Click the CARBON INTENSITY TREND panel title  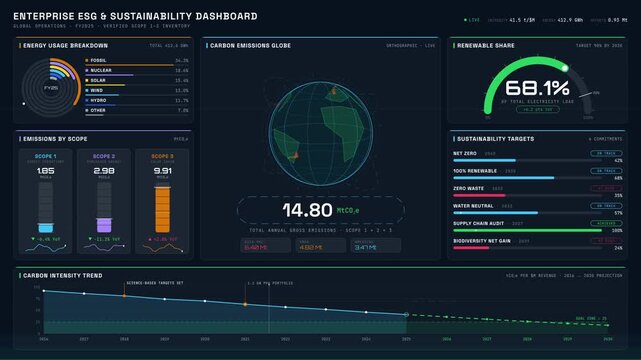click(x=63, y=276)
